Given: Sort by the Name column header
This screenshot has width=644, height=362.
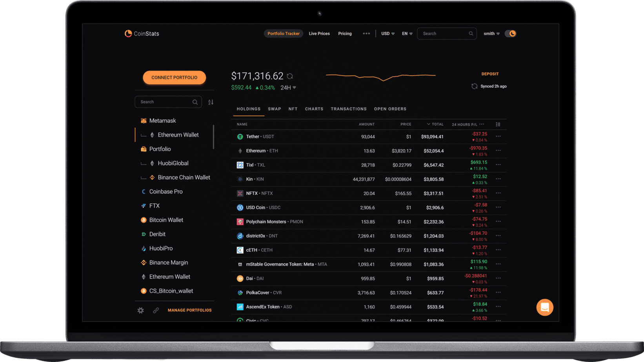Looking at the screenshot, I should (242, 124).
